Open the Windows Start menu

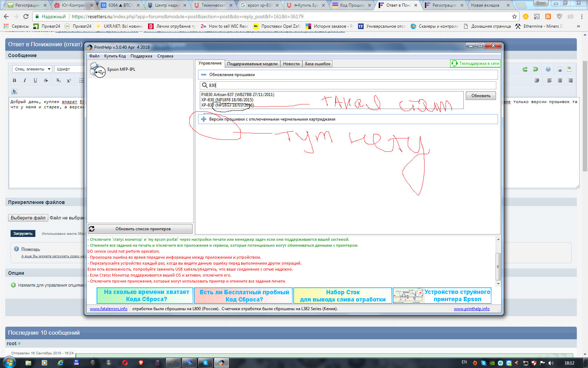click(9, 362)
